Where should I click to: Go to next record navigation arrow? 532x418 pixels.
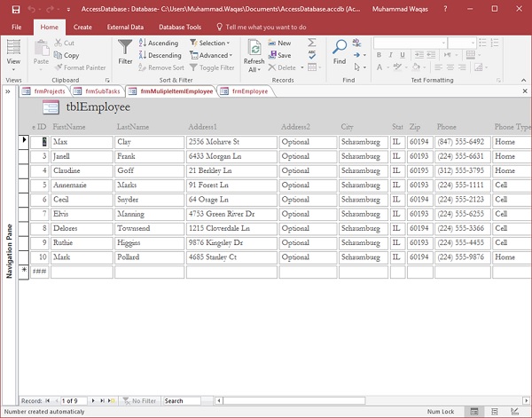click(93, 401)
